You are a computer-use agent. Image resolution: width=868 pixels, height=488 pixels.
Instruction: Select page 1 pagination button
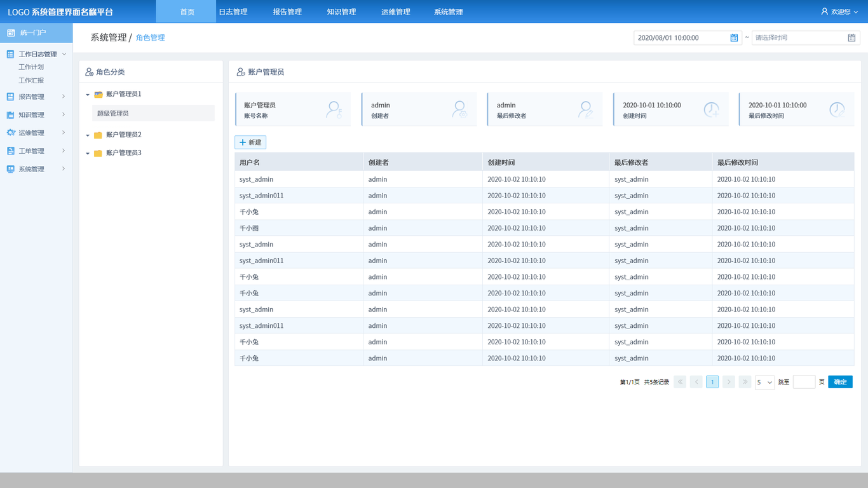712,382
